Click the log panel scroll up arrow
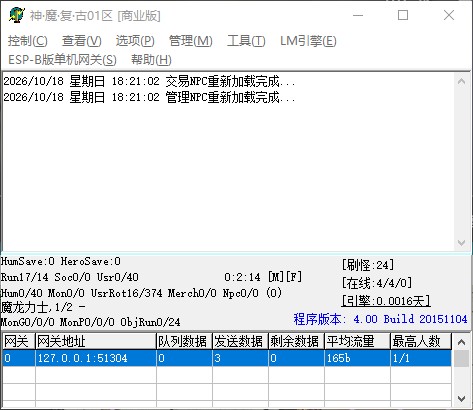Viewport: 473px width, 410px height. click(462, 81)
